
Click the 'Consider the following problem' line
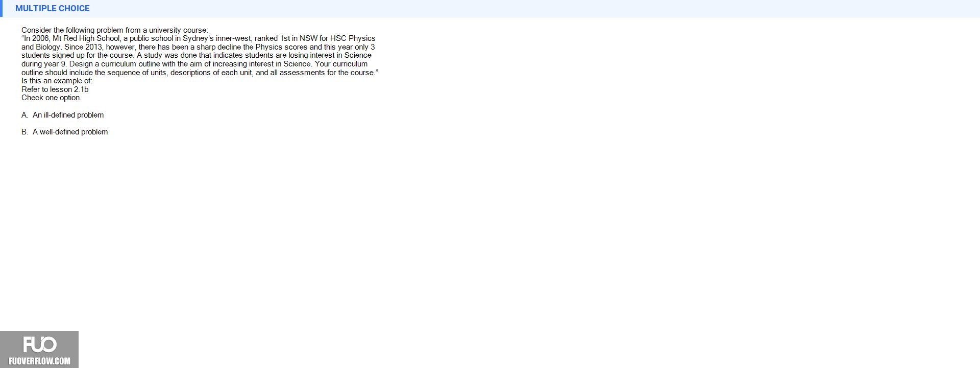pyautogui.click(x=115, y=30)
